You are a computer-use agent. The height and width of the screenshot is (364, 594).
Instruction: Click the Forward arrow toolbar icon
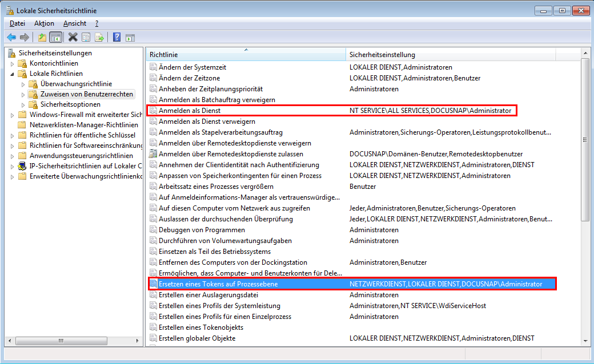(x=25, y=38)
